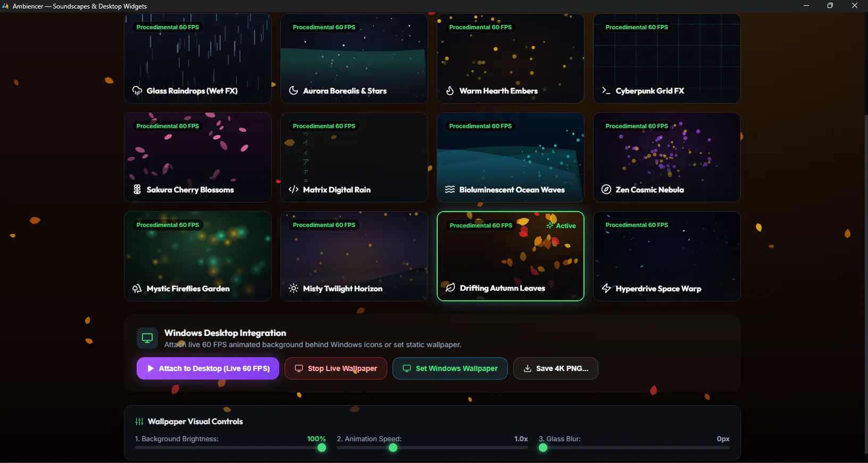Click the tree icon beside Mystic Fireflies Garden
The image size is (868, 463).
click(x=137, y=288)
